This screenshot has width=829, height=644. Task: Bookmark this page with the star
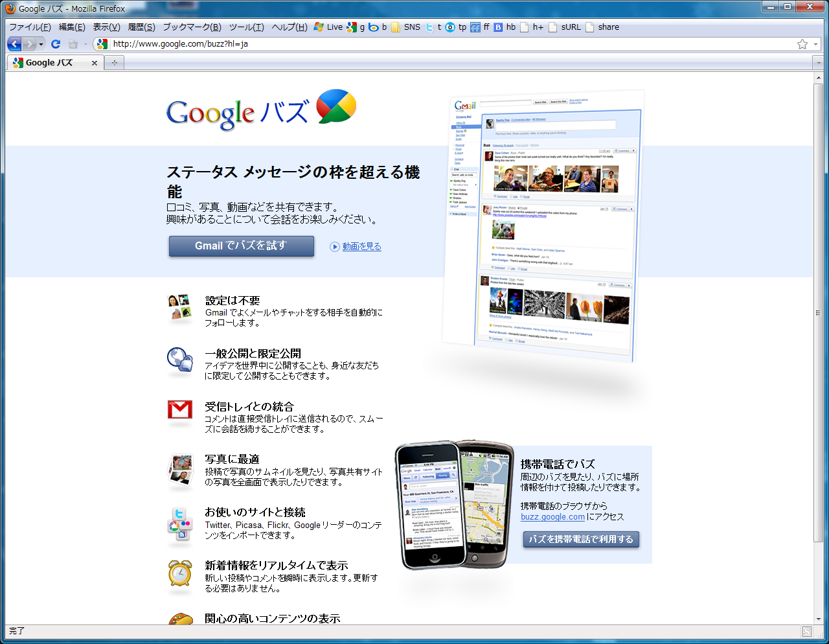click(x=802, y=44)
